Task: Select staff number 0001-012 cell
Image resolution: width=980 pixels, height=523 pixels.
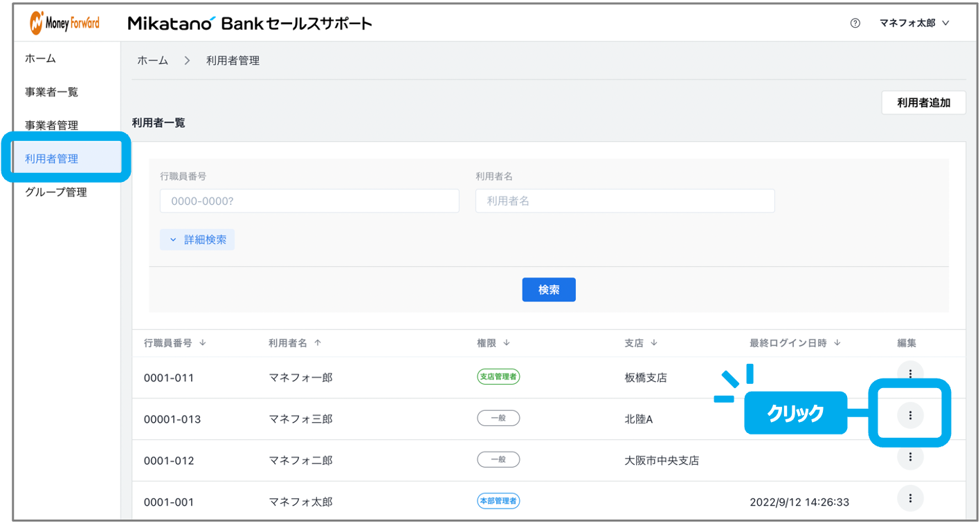Action: coord(169,461)
